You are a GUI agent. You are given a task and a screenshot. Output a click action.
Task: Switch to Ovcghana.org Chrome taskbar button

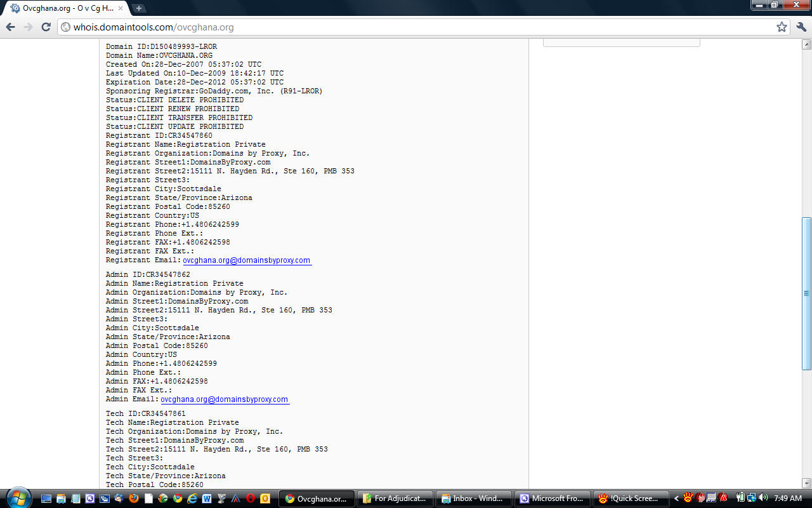(317, 498)
